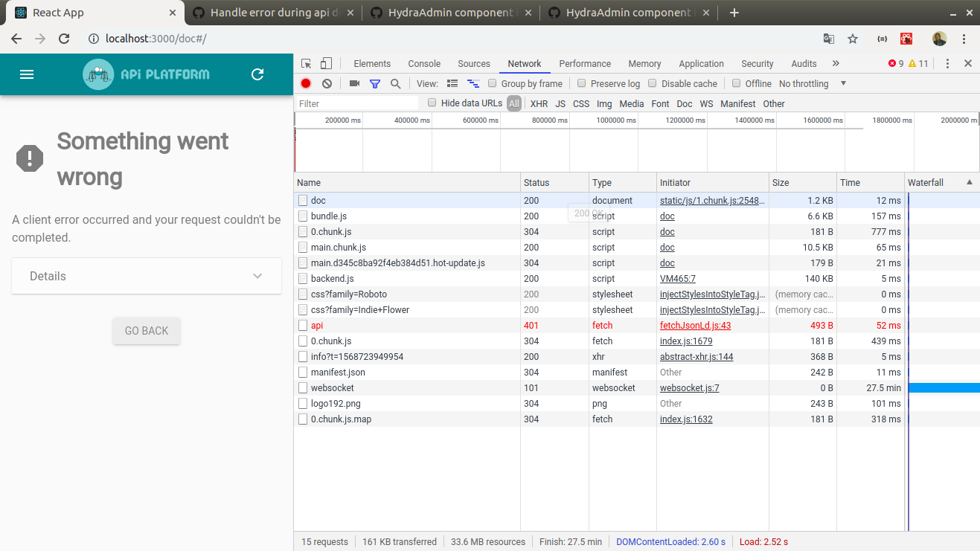This screenshot has width=980, height=551.
Task: Open the network search magnifier
Action: [396, 84]
